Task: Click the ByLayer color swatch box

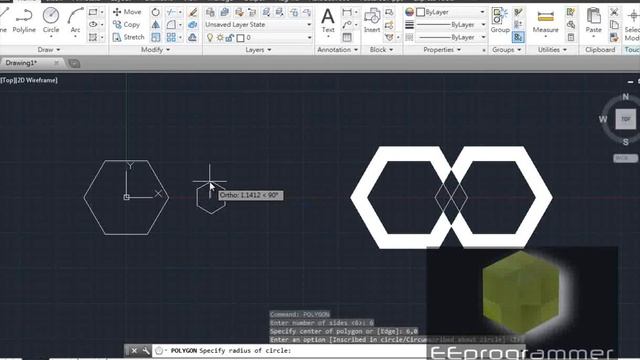Action: pyautogui.click(x=420, y=12)
